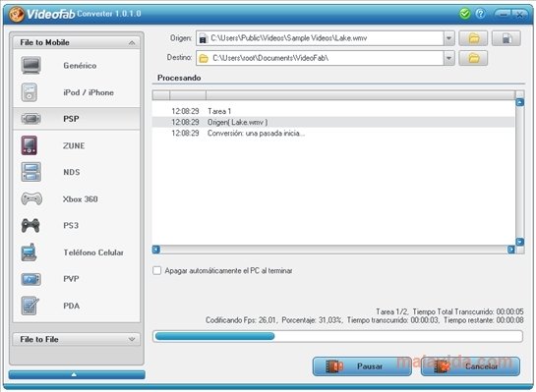Click the 'Porcentaje: 31,03%' status text
Viewport: 536px width, 392px height.
tap(312, 320)
